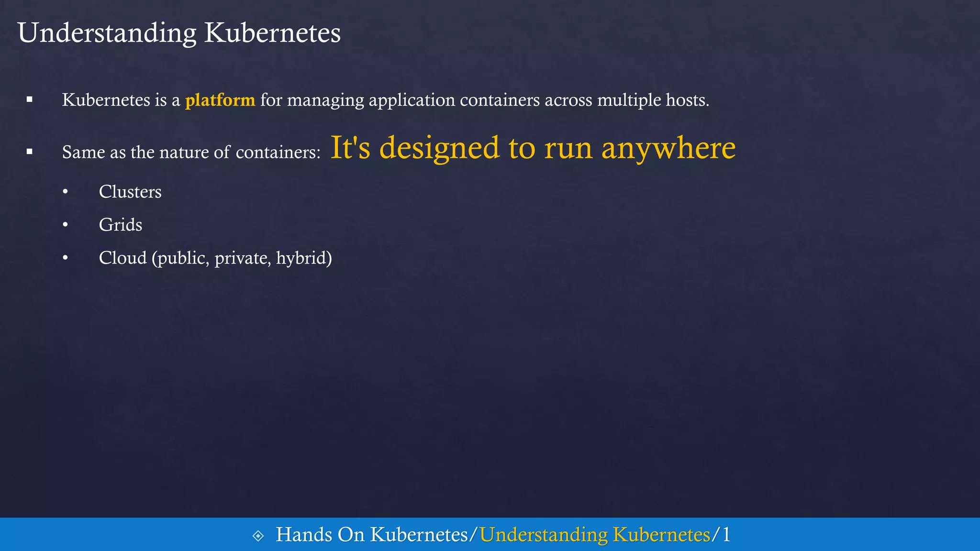Click yellow 'Understanding Kubernetes' footer text
This screenshot has width=980, height=551.
pyautogui.click(x=595, y=535)
